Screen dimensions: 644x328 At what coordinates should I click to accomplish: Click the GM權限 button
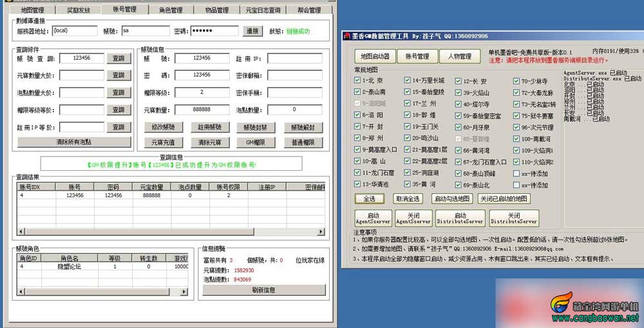coord(256,142)
